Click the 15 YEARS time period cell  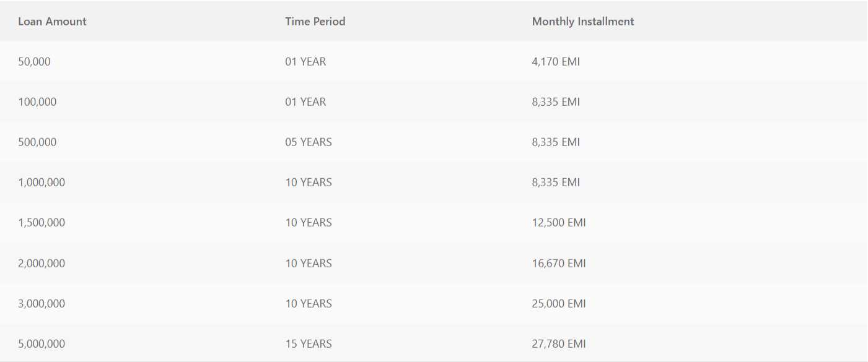308,343
